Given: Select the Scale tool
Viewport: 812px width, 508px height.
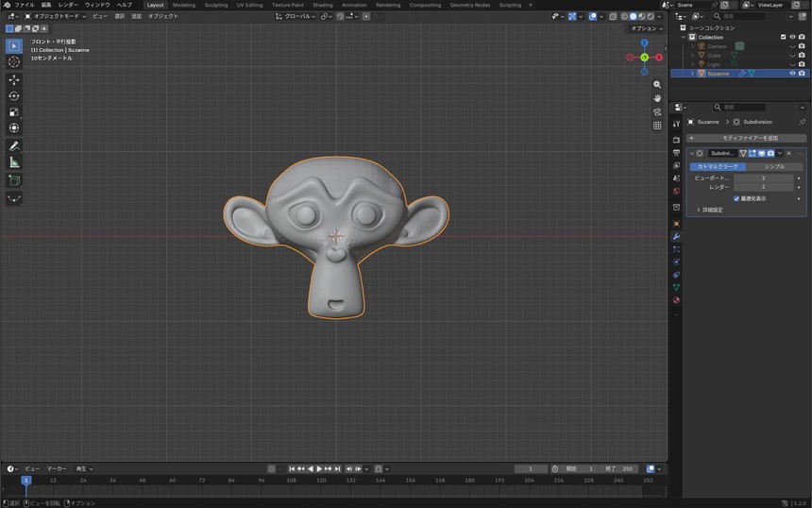Looking at the screenshot, I should pyautogui.click(x=14, y=111).
